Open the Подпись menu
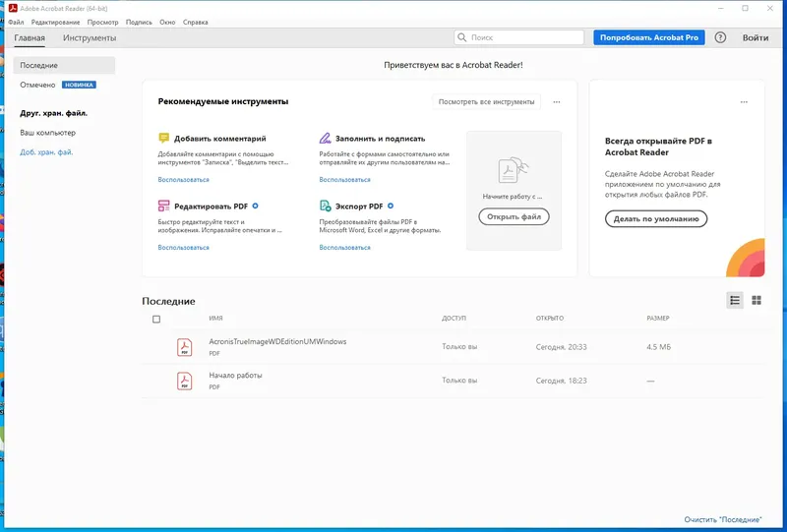This screenshot has width=787, height=532. click(x=139, y=22)
